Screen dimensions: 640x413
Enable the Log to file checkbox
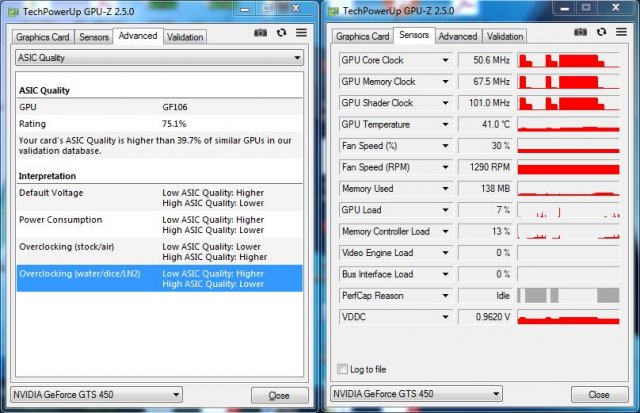(345, 368)
